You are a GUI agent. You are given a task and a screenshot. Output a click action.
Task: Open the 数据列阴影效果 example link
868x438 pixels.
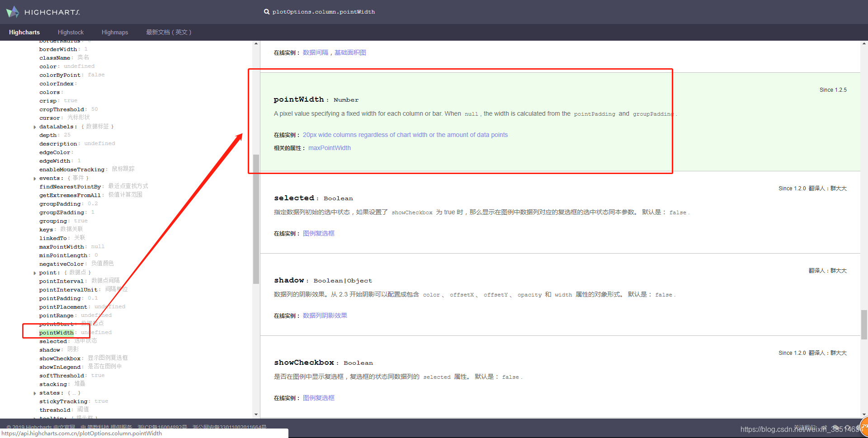325,316
